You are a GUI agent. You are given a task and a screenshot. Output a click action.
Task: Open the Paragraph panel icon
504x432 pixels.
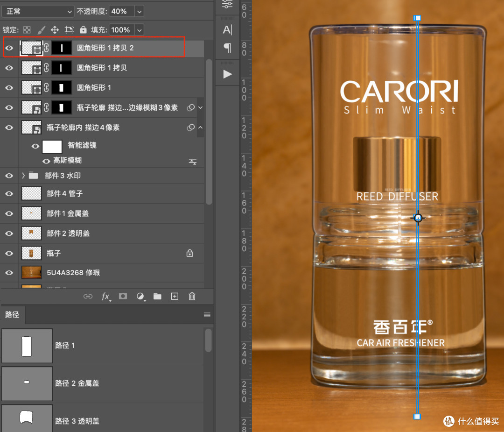coord(227,48)
